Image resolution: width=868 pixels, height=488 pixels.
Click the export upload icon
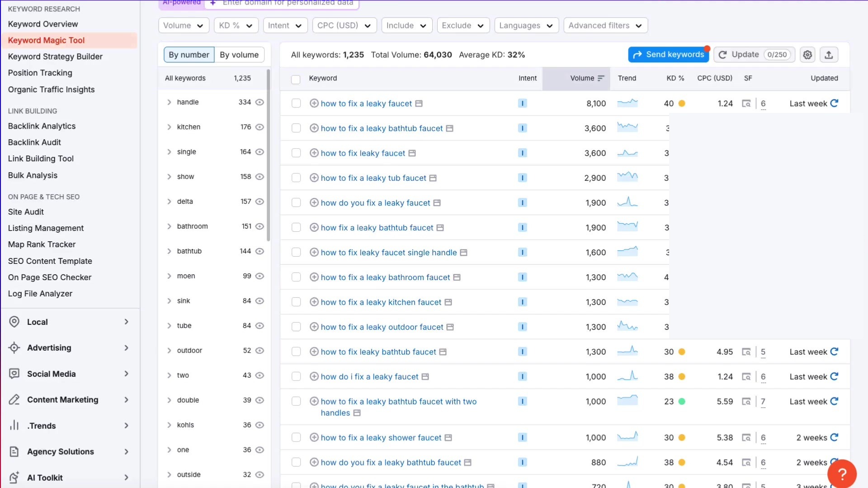[829, 55]
